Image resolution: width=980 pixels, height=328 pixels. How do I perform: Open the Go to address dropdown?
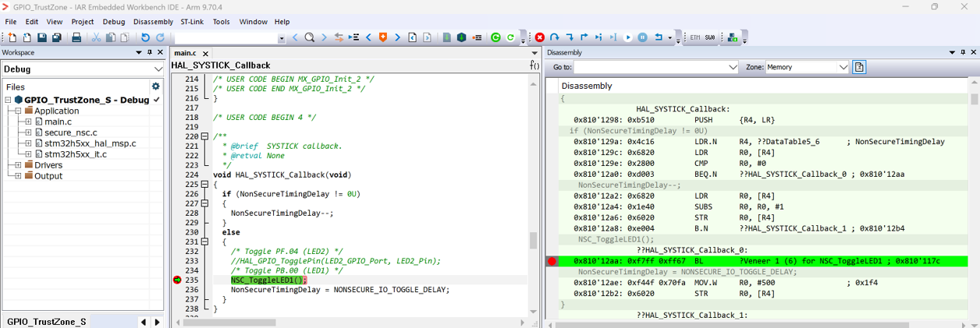733,67
